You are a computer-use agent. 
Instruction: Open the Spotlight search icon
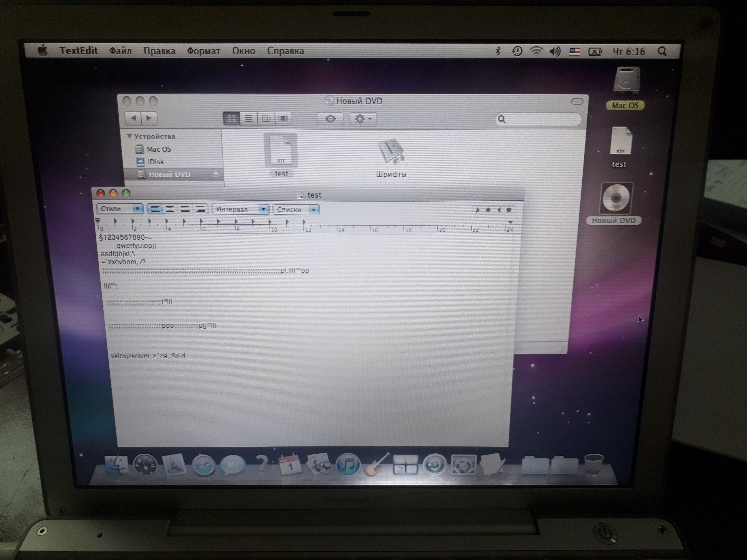pyautogui.click(x=662, y=51)
